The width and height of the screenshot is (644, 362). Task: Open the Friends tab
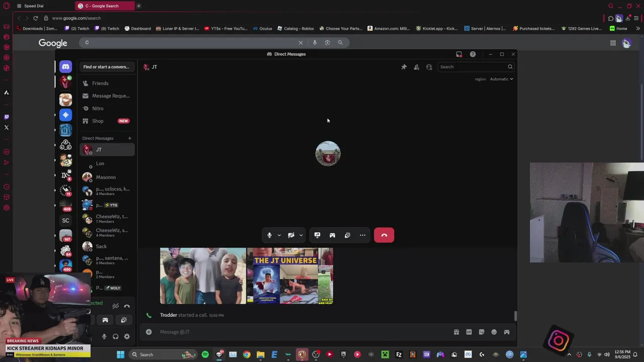pos(107,83)
